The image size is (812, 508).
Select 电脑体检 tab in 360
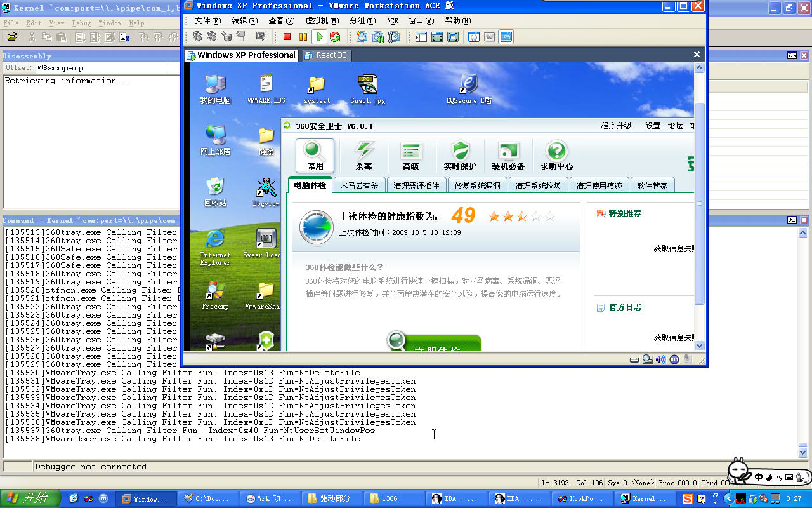[x=310, y=185]
